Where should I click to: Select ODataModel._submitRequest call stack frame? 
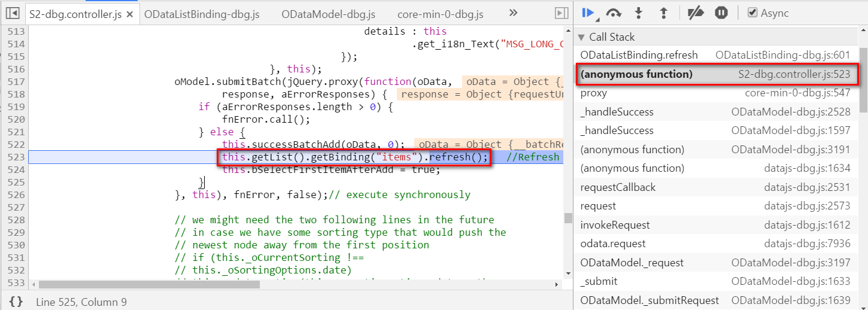tap(715, 300)
